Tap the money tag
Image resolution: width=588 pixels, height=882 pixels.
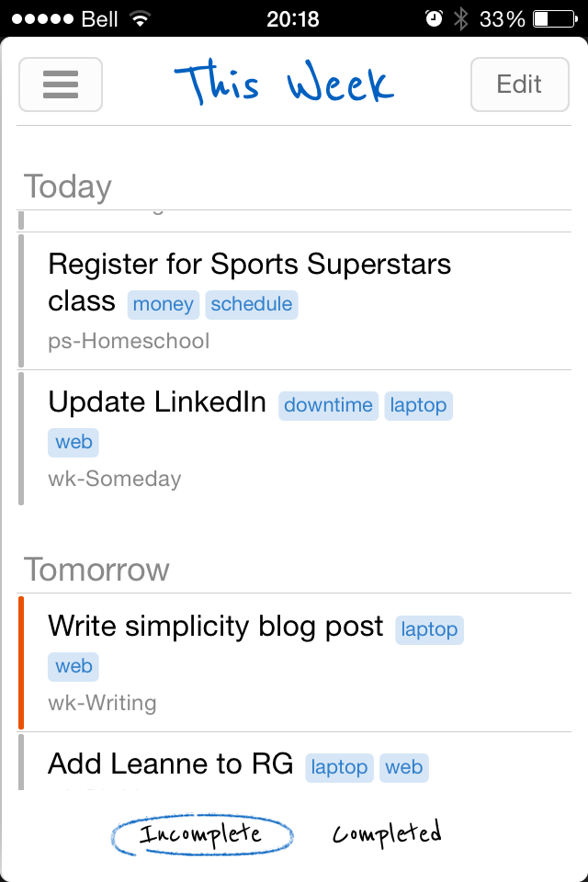click(164, 304)
